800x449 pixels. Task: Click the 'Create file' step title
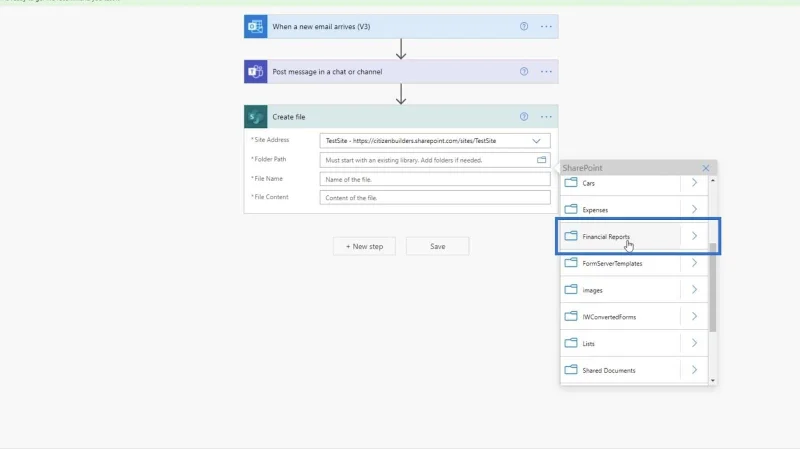(x=289, y=117)
